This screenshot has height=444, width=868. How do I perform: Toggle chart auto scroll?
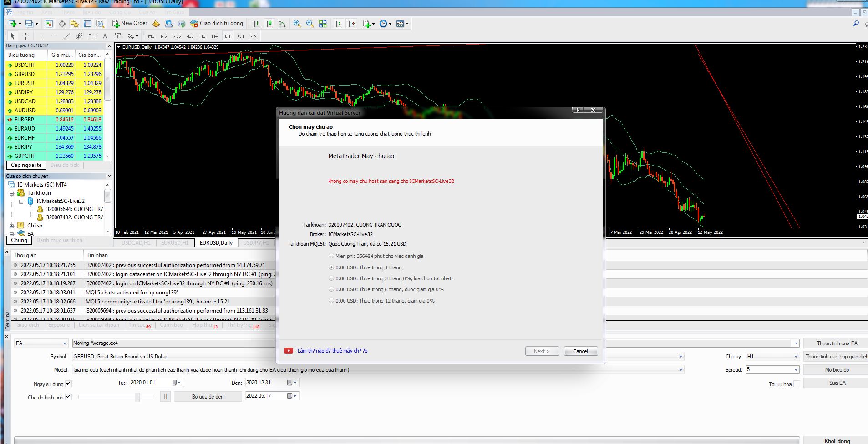click(x=338, y=24)
